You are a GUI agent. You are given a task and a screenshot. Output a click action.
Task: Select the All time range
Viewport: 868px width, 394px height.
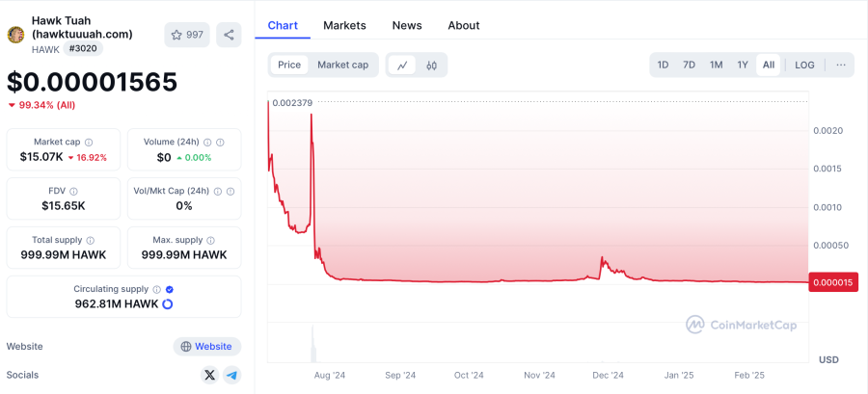pos(769,66)
